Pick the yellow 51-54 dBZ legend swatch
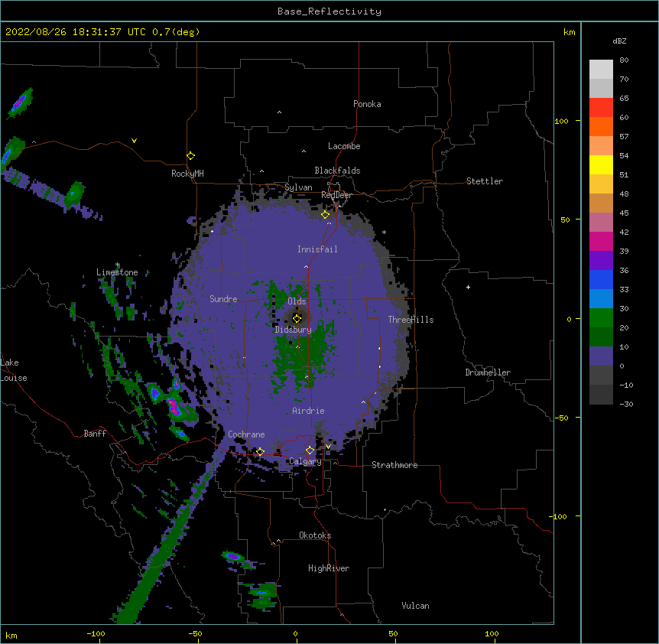Image resolution: width=659 pixels, height=644 pixels. click(601, 164)
